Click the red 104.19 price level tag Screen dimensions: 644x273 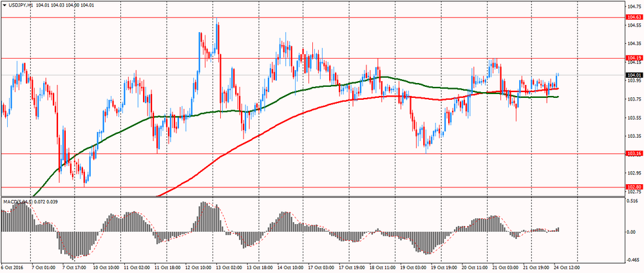pos(634,58)
